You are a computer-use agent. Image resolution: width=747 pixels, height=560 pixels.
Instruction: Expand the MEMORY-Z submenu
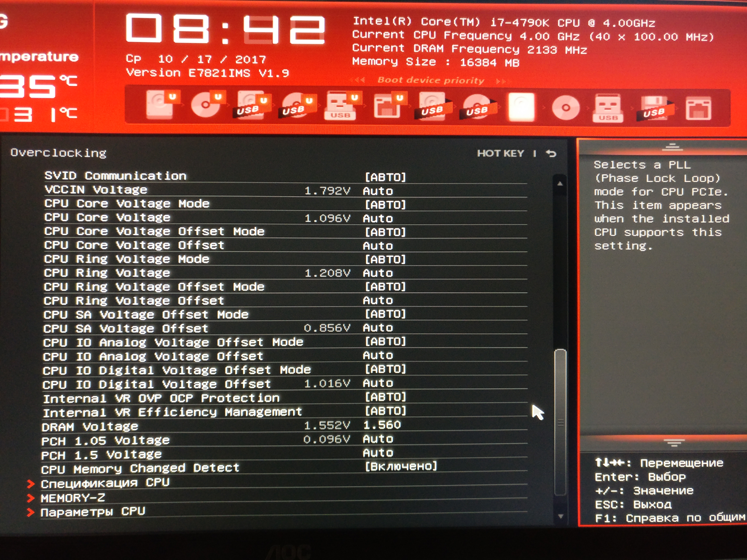click(x=73, y=498)
